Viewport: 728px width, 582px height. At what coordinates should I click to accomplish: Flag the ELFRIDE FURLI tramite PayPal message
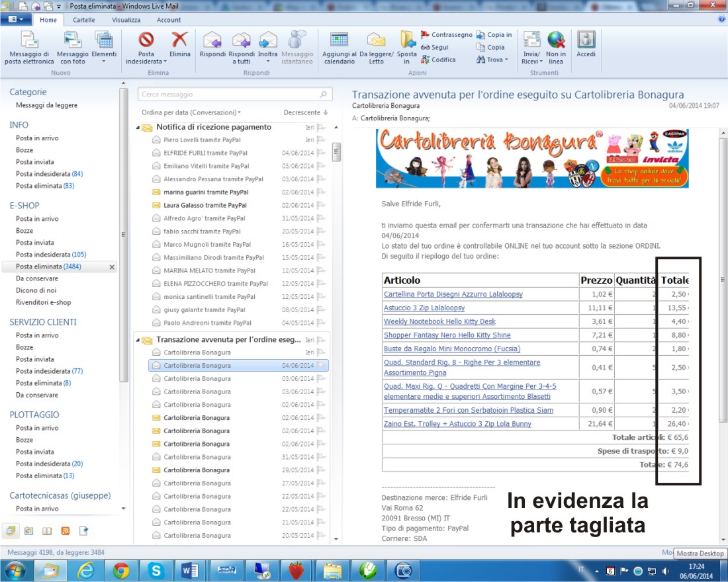(x=321, y=153)
